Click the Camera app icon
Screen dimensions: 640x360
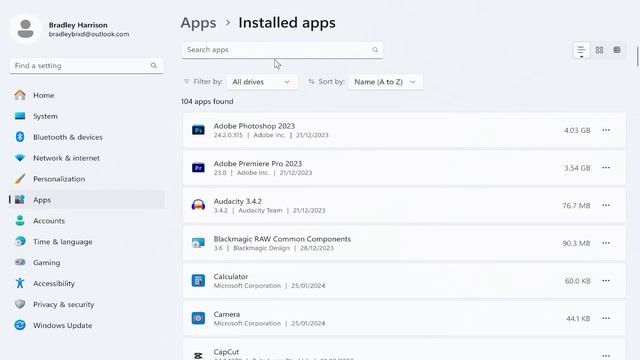tap(198, 318)
